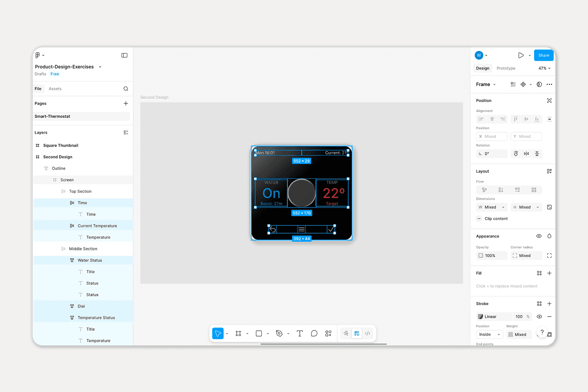Open stroke position Inside dropdown

click(x=490, y=334)
